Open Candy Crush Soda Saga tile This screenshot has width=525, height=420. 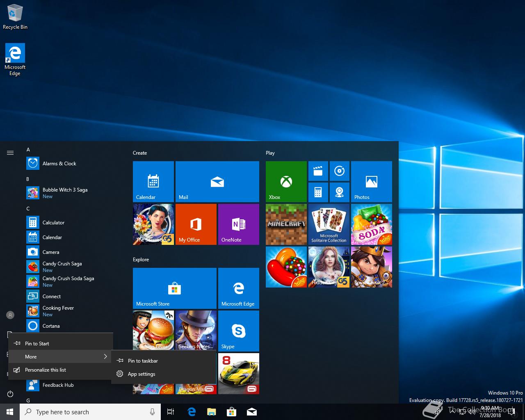click(x=372, y=224)
